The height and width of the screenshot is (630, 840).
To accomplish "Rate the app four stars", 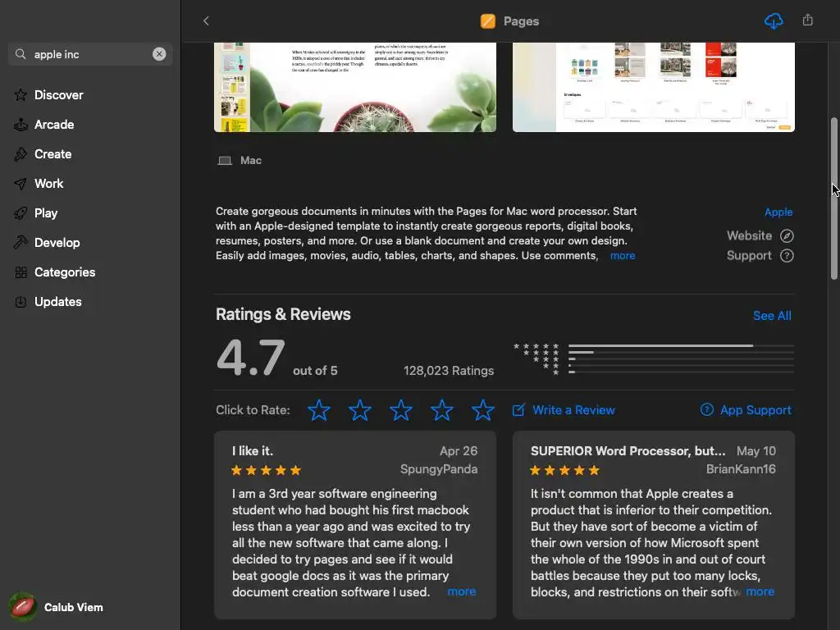I will tap(442, 410).
